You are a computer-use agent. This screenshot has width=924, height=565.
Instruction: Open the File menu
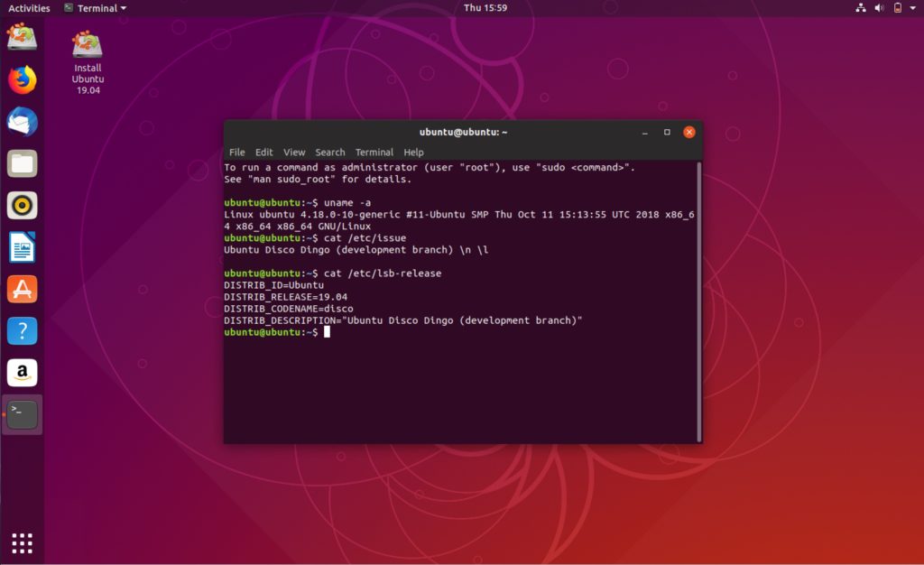(237, 152)
